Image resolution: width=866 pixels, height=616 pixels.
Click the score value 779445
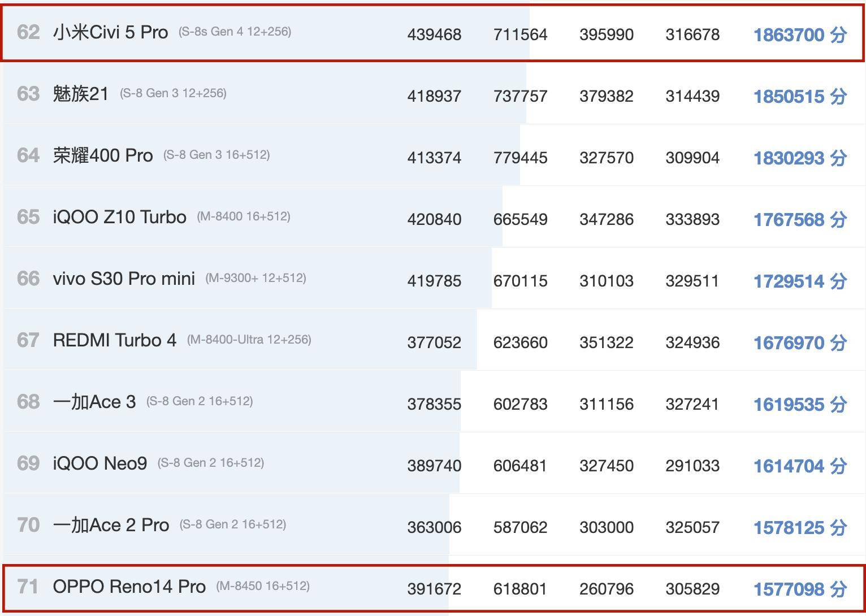pos(520,158)
